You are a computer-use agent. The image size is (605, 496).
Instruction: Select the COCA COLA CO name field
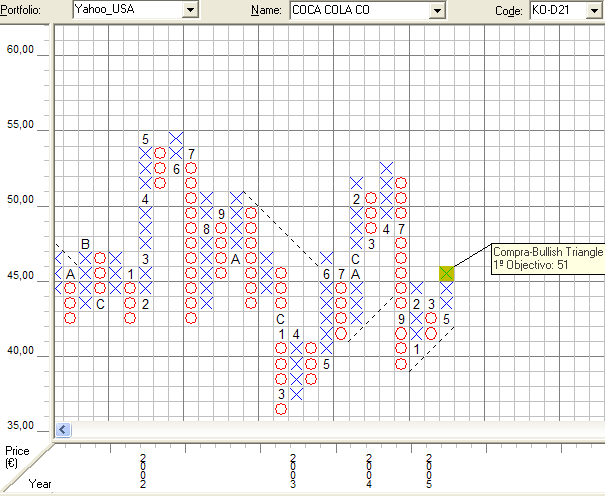pos(357,10)
